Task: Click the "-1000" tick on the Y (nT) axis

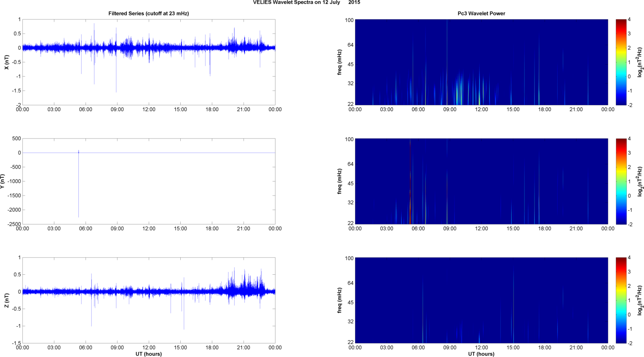Action: coord(14,181)
